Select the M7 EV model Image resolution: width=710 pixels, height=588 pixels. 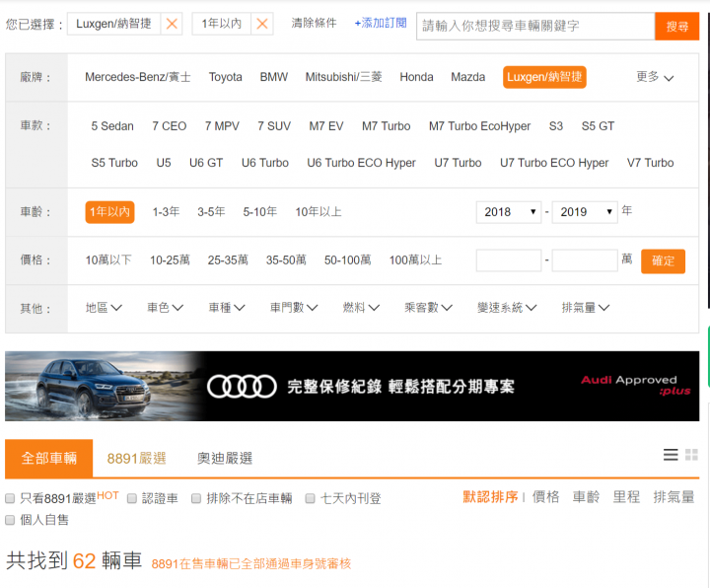[326, 126]
